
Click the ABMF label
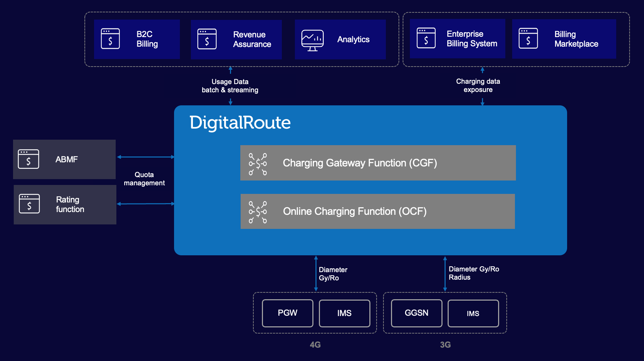click(x=67, y=159)
